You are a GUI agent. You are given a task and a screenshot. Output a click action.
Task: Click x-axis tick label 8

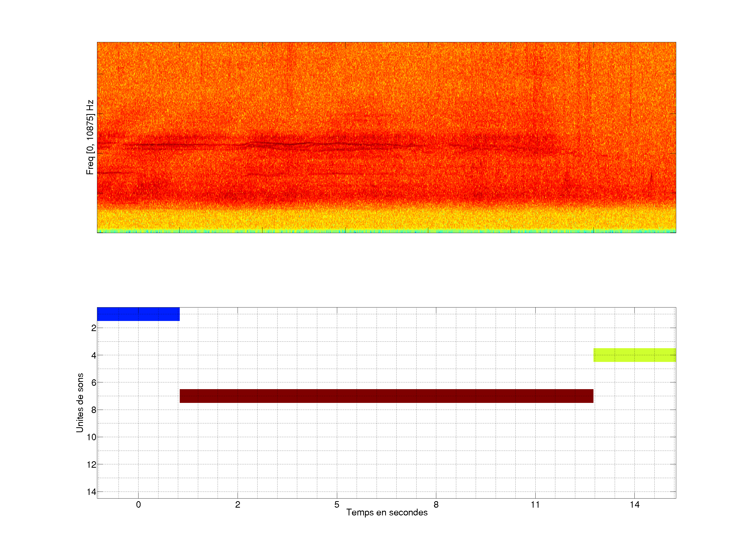click(436, 505)
